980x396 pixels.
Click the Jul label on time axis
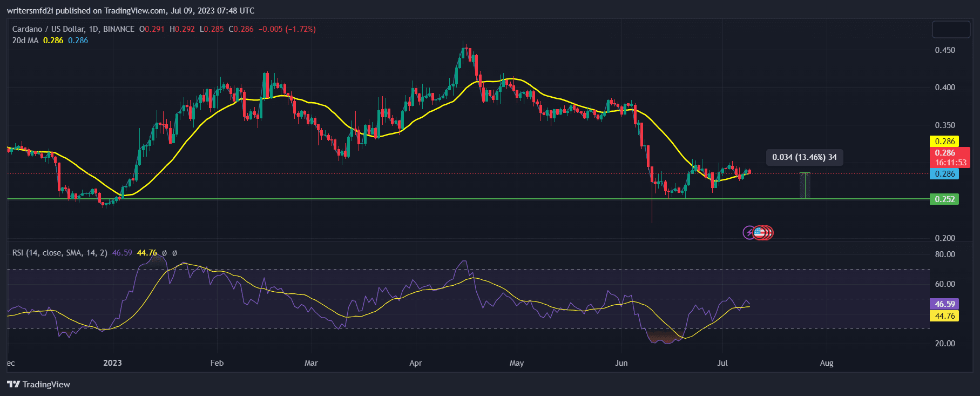pos(722,363)
